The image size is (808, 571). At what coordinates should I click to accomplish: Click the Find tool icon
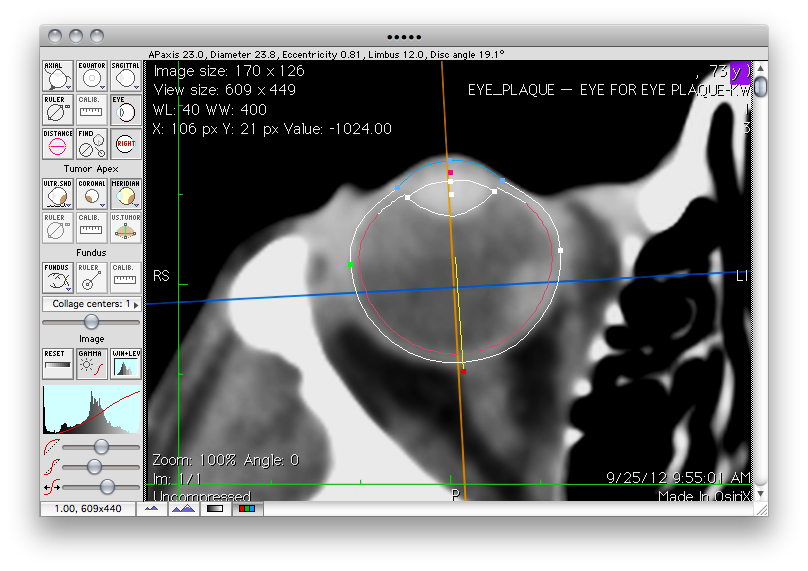pos(92,144)
